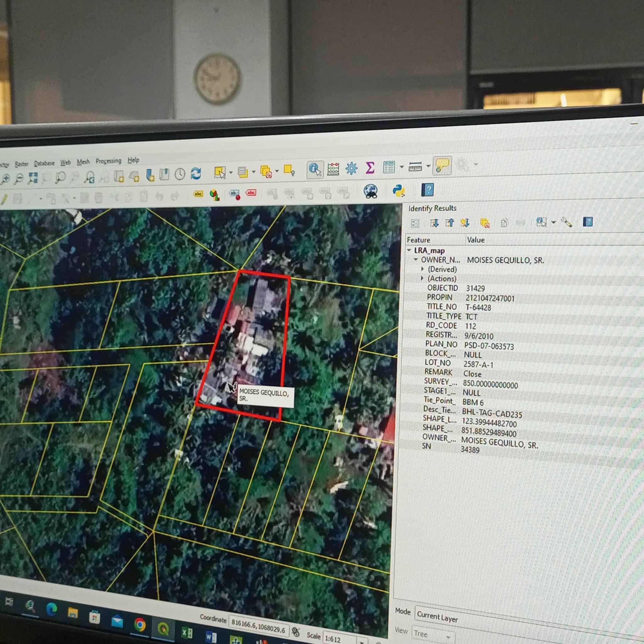This screenshot has width=644, height=644.
Task: Open the Processing menu
Action: [x=108, y=161]
